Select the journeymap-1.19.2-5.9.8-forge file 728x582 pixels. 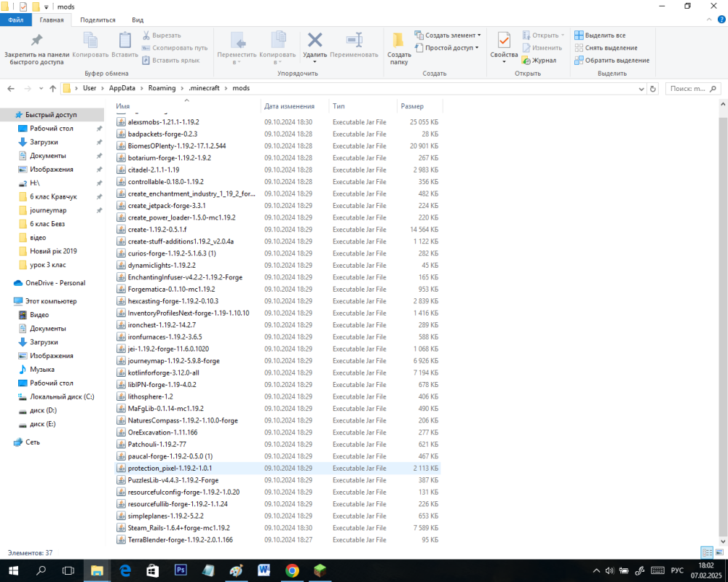point(277,361)
